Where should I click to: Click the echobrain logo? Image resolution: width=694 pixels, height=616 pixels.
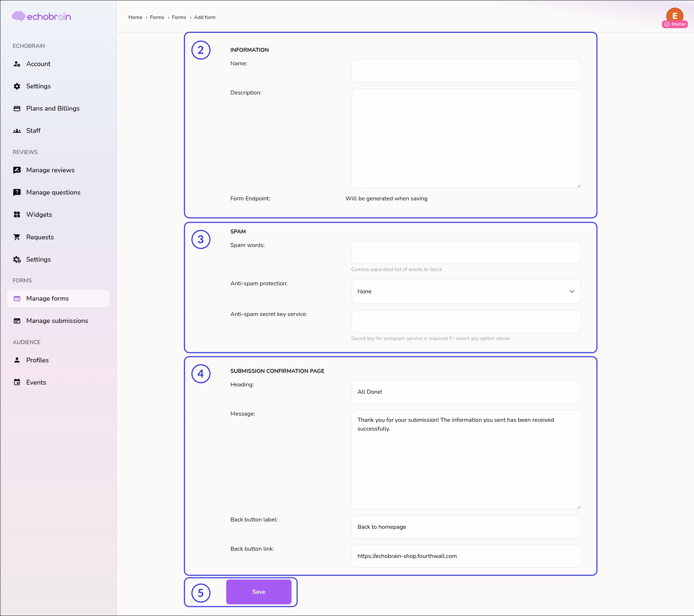(41, 16)
